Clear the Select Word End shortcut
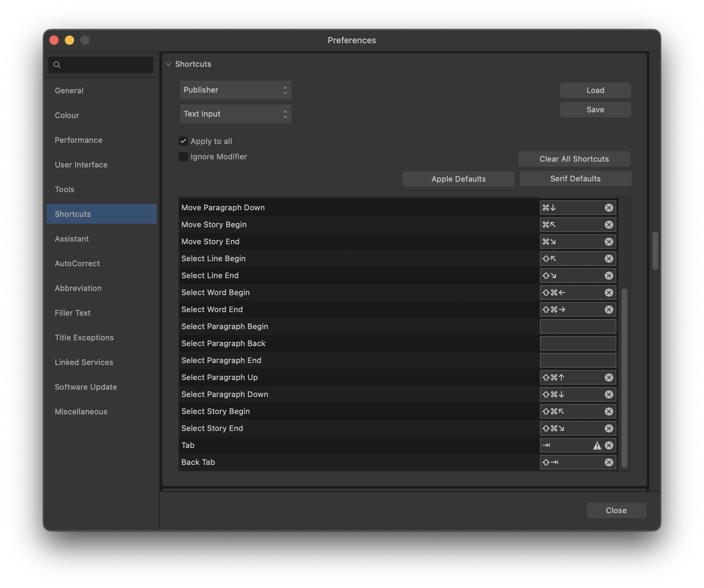 coord(609,309)
